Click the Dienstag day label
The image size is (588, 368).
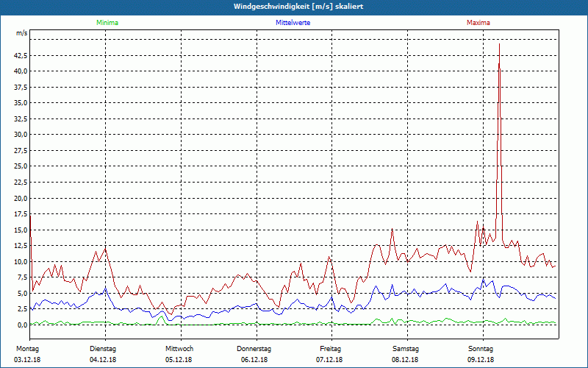click(x=103, y=349)
